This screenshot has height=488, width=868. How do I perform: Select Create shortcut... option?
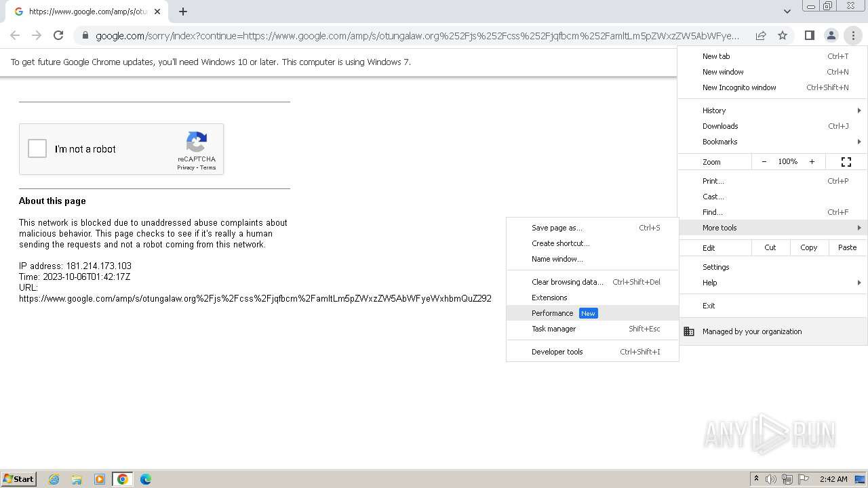point(592,243)
